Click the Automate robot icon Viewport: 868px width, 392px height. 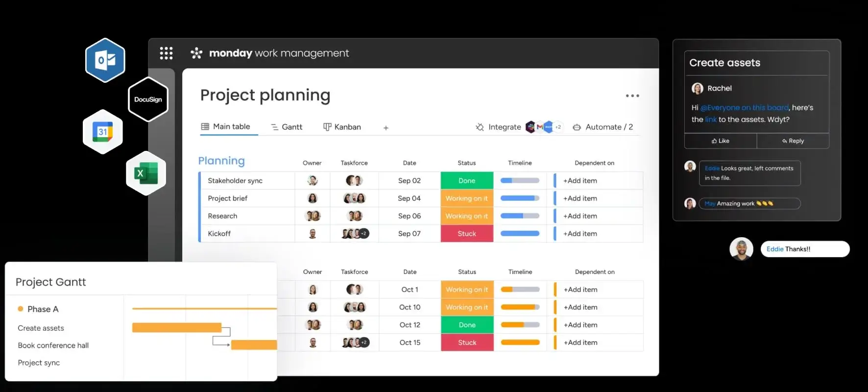pyautogui.click(x=577, y=127)
